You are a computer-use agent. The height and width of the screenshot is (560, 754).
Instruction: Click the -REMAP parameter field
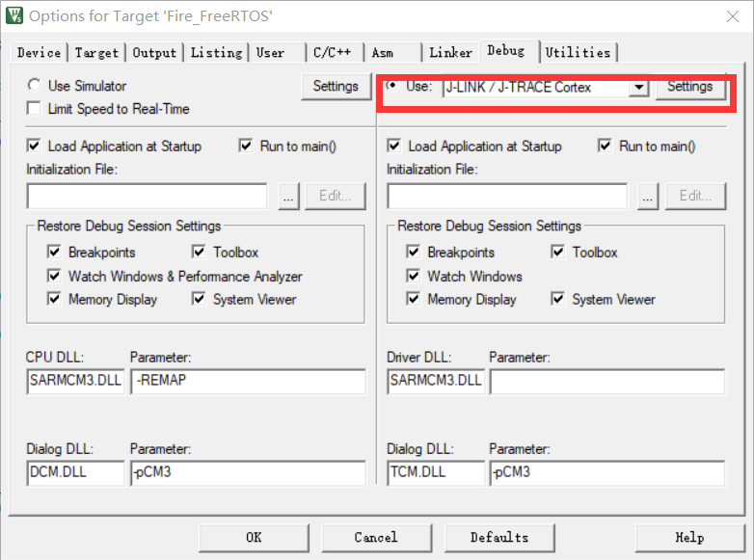[248, 381]
